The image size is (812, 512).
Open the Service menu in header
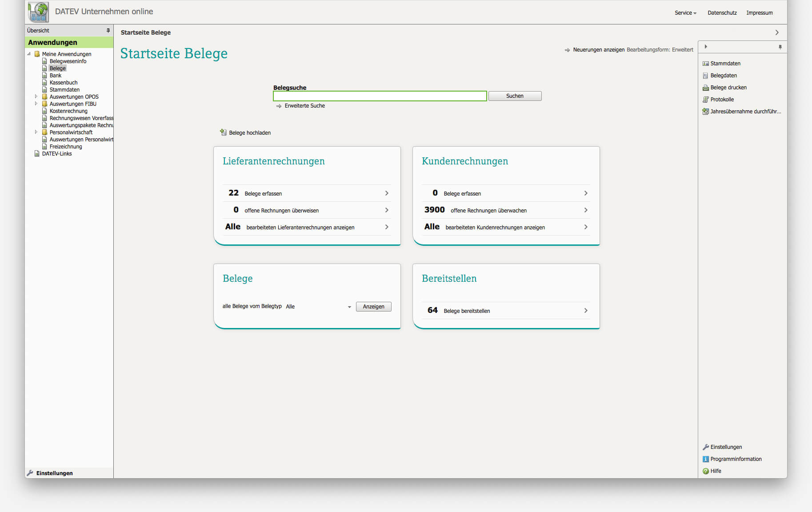tap(685, 13)
